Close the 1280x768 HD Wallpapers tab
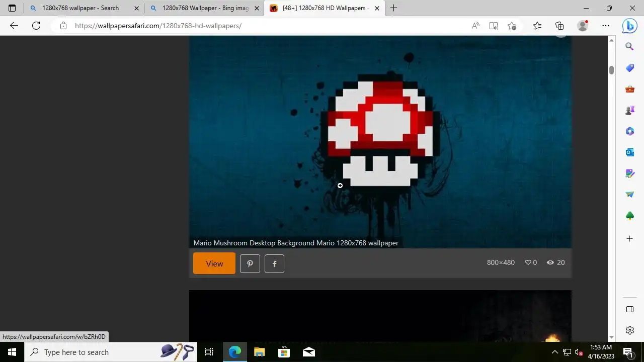 click(377, 8)
